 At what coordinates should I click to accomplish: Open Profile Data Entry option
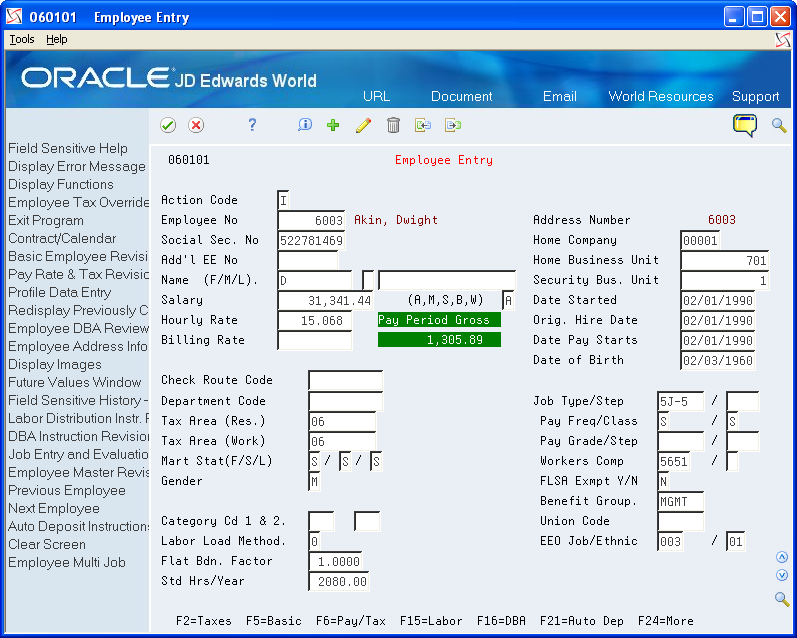(x=59, y=292)
